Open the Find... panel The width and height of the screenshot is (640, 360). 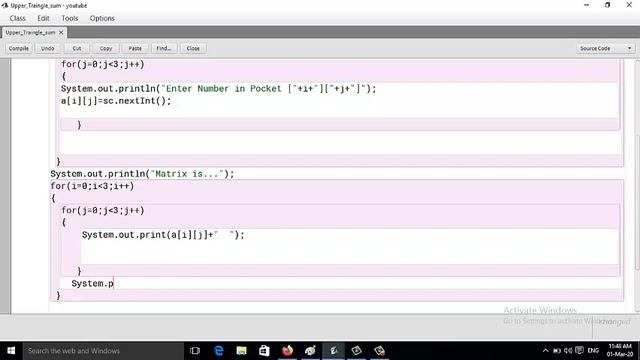pyautogui.click(x=164, y=48)
